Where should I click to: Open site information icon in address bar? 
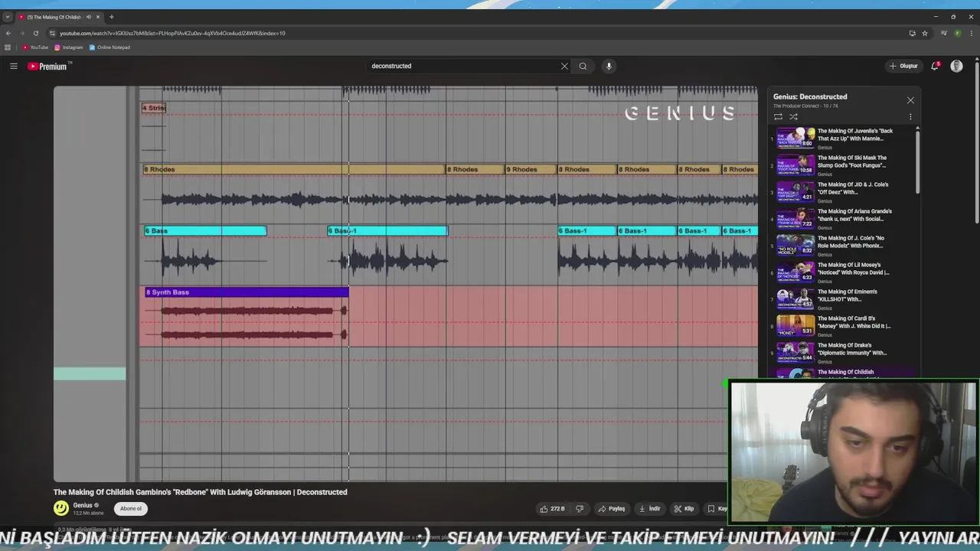point(52,34)
